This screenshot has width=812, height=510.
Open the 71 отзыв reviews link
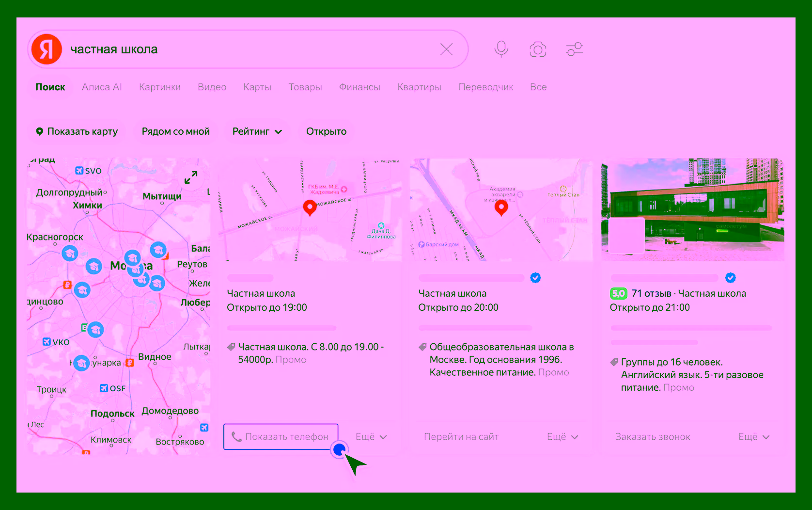click(651, 293)
